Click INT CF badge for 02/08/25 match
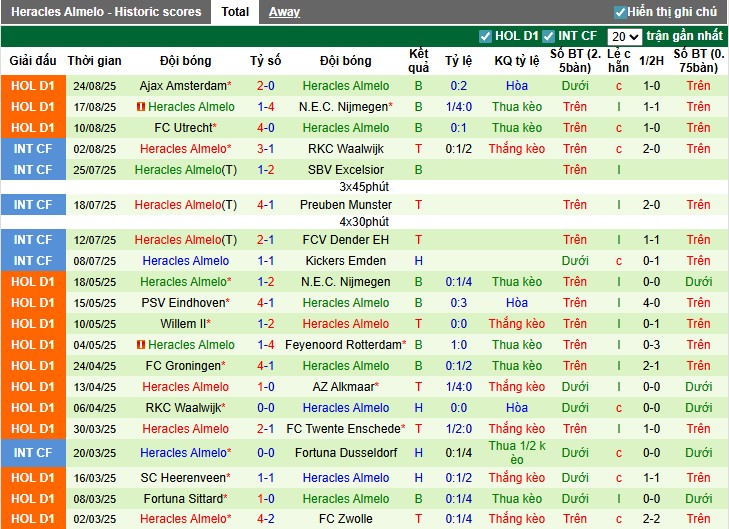This screenshot has width=729, height=529. tap(33, 149)
